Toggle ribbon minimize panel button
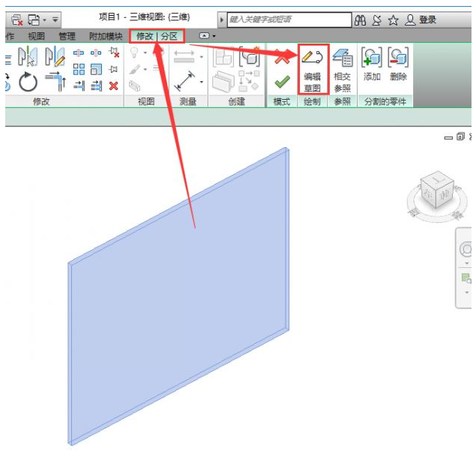The image size is (476, 457). coord(205,36)
